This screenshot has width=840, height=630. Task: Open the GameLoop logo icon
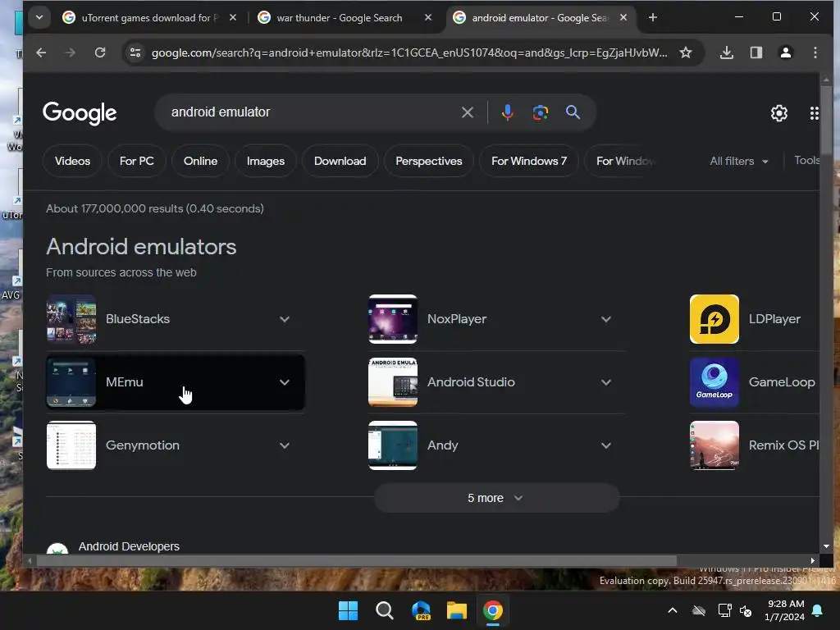714,382
